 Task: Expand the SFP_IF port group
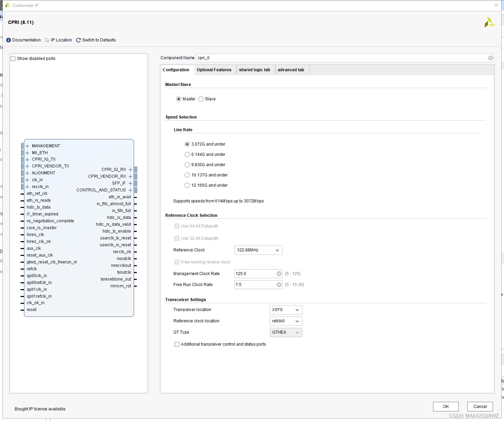130,183
